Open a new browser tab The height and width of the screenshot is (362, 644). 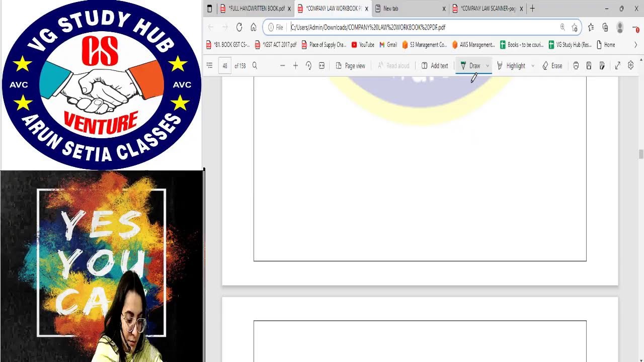(532, 9)
